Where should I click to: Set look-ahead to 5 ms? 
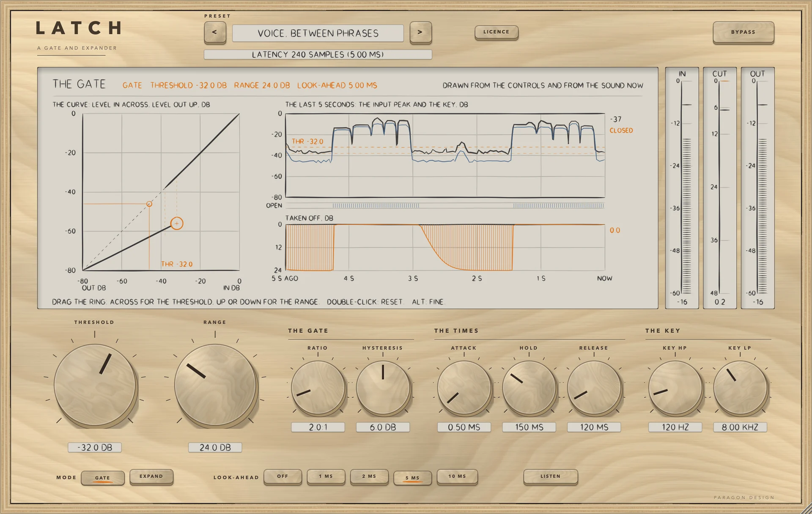[x=412, y=478]
